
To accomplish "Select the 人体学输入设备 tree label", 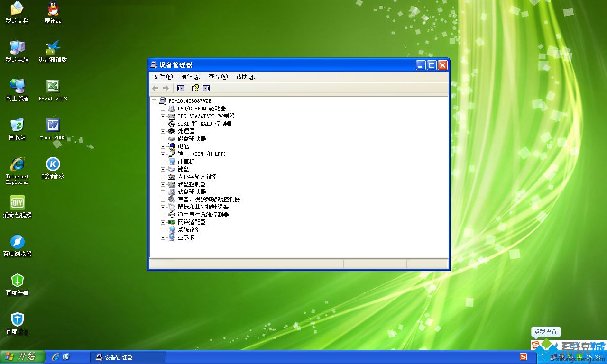I will click(x=197, y=177).
